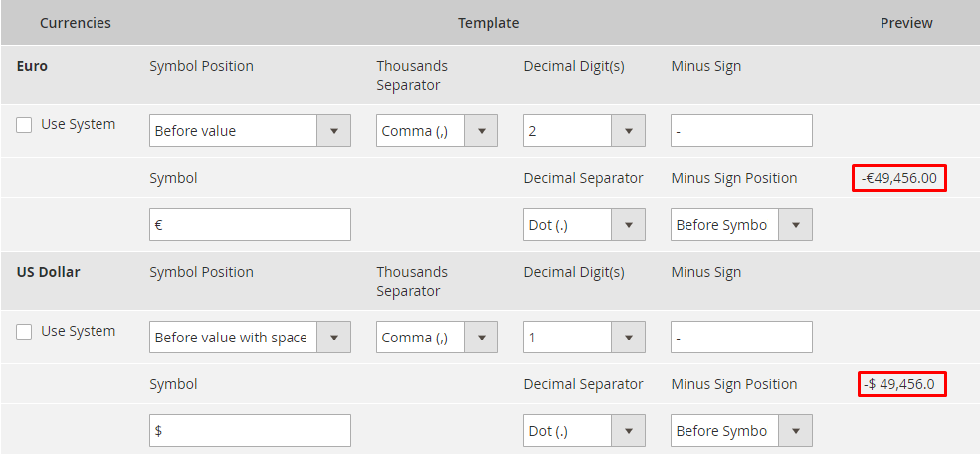The image size is (980, 454).
Task: Open US Dollar Thousands Separator dropdown
Action: (436, 338)
